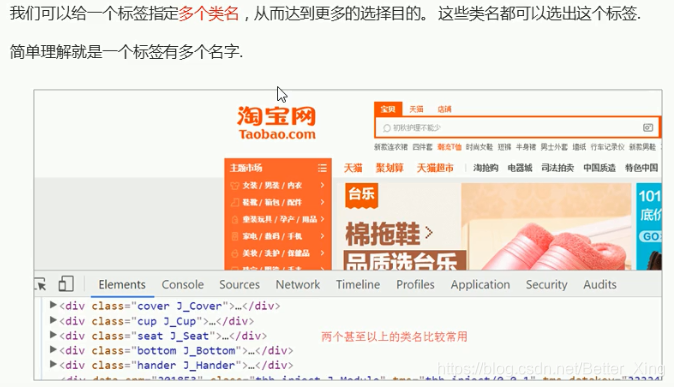
Task: Click the chevron arrow on the 女装 / 男装 / 内衣 row
Action: pos(322,185)
